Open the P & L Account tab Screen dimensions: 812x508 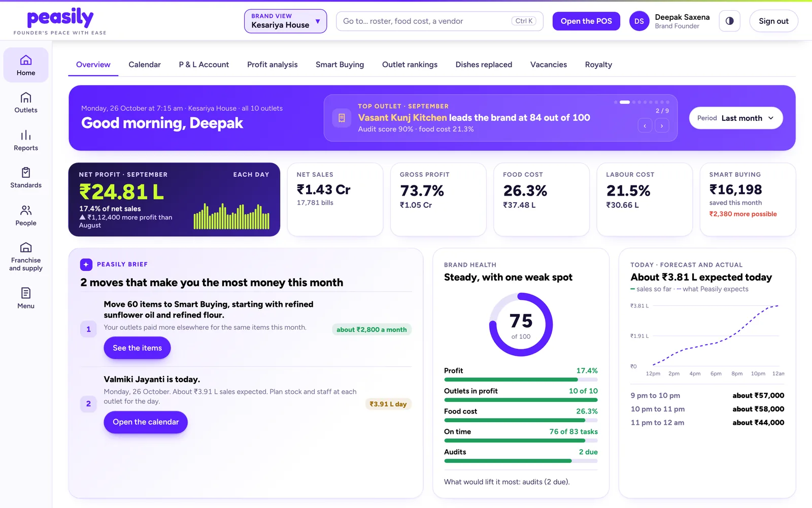tap(204, 65)
